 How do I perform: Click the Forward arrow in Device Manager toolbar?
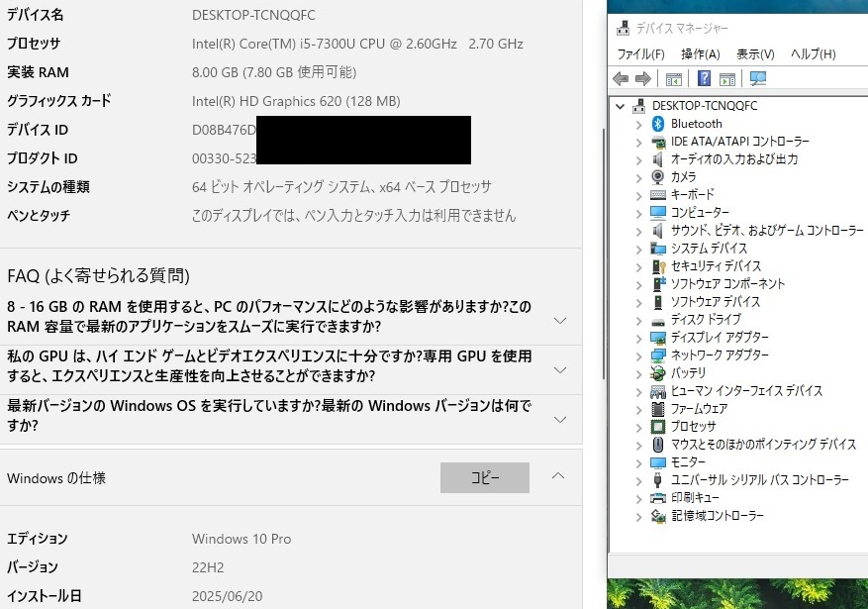click(642, 78)
